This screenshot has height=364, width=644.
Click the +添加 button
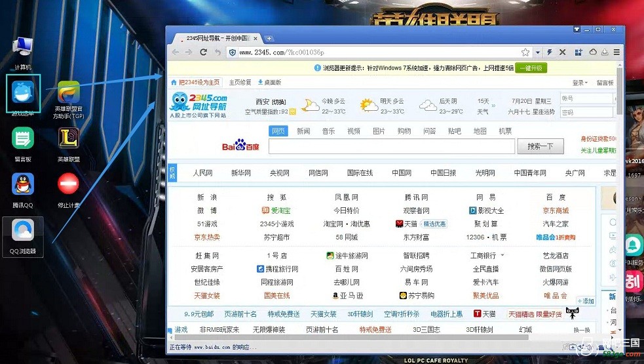click(586, 300)
